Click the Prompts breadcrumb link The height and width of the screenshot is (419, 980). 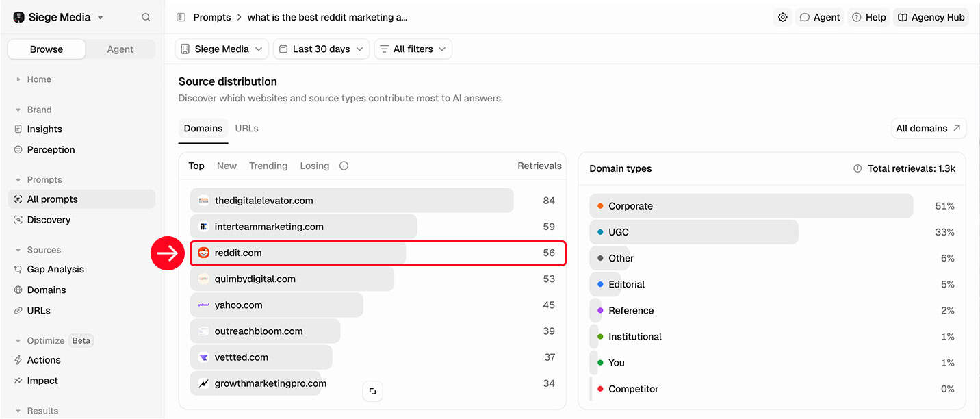click(212, 17)
